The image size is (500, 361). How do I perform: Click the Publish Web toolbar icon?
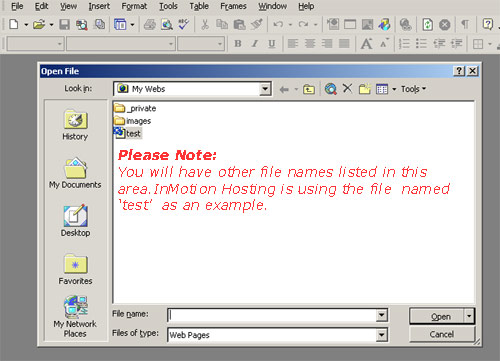point(82,25)
